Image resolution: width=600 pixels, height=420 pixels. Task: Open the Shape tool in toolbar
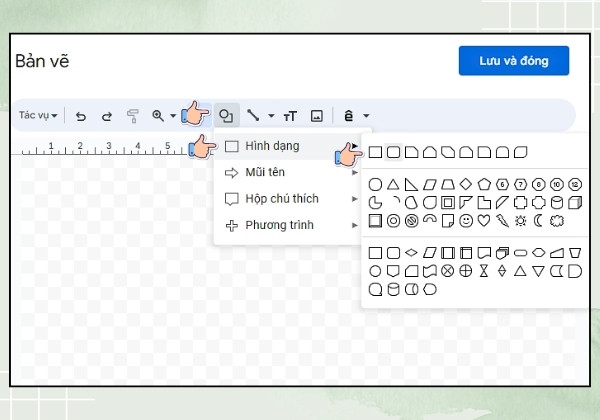[x=226, y=116]
